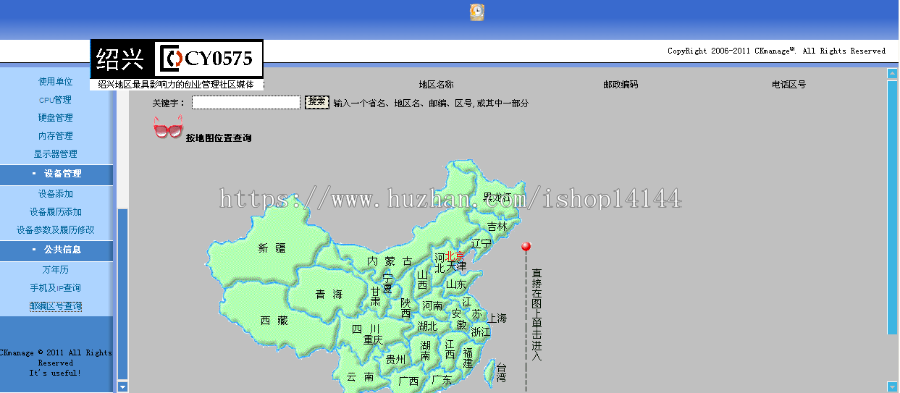Click the red map pin marker
The image size is (900, 393).
[526, 247]
